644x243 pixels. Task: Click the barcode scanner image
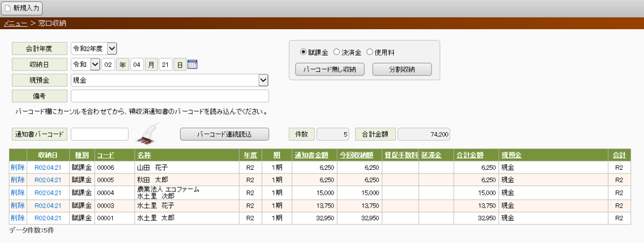(x=147, y=133)
